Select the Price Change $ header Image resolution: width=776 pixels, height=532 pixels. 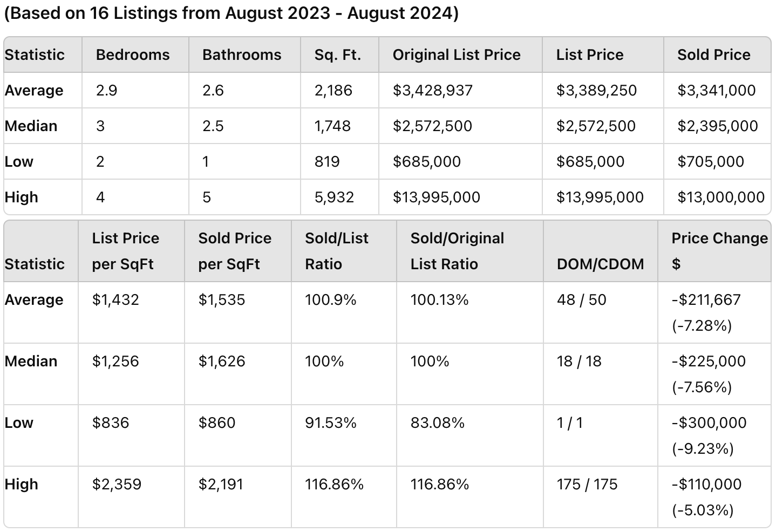[x=719, y=251]
